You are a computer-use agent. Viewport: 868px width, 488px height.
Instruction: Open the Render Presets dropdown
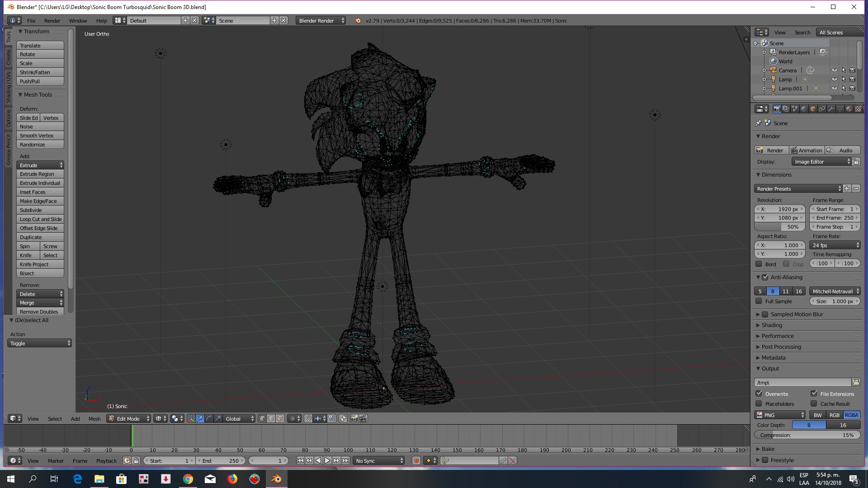[798, 188]
